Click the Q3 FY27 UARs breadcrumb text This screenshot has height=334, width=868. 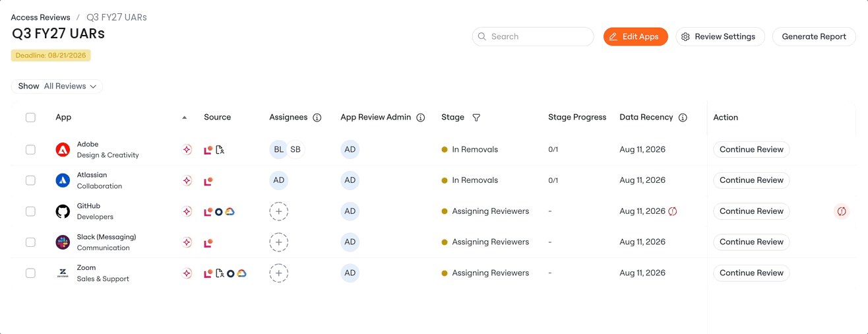(117, 17)
